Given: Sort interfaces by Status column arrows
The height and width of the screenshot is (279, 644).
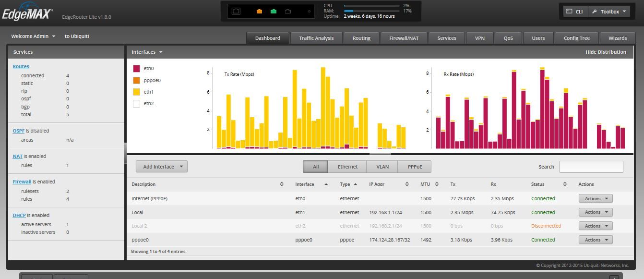Looking at the screenshot, I should tap(565, 184).
